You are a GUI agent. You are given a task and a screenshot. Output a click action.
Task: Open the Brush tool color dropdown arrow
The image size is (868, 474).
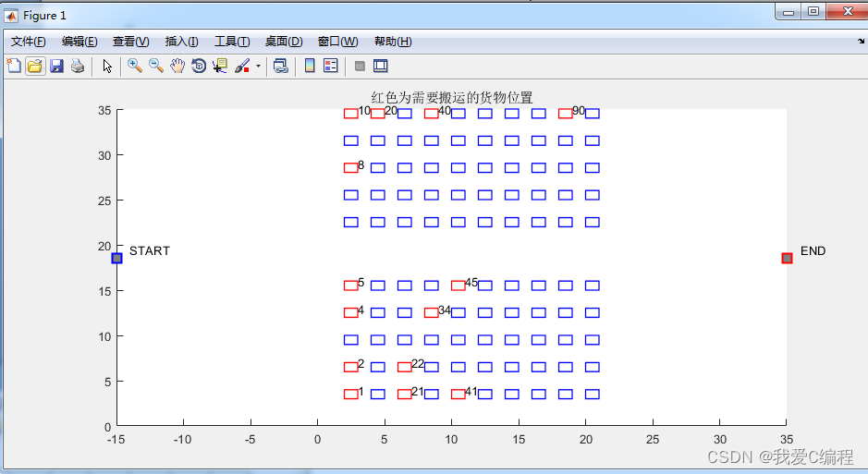[258, 67]
